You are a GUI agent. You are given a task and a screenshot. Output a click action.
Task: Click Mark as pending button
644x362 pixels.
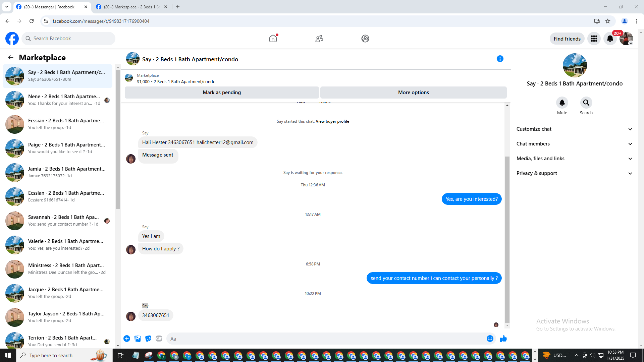point(222,93)
